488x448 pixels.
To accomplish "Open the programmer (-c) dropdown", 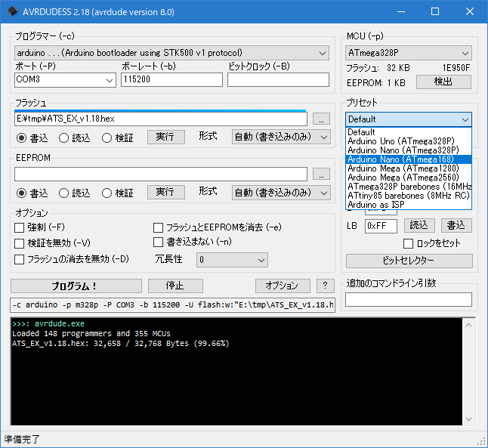I will [171, 53].
